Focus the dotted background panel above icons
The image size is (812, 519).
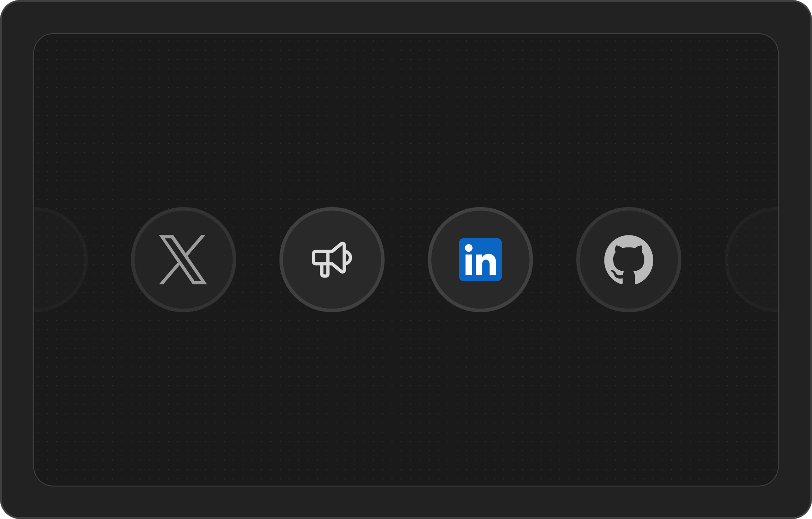click(406, 121)
